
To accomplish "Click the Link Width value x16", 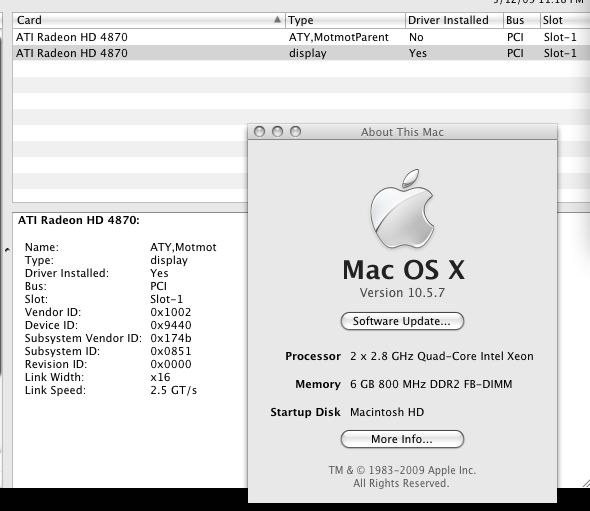I will point(160,377).
